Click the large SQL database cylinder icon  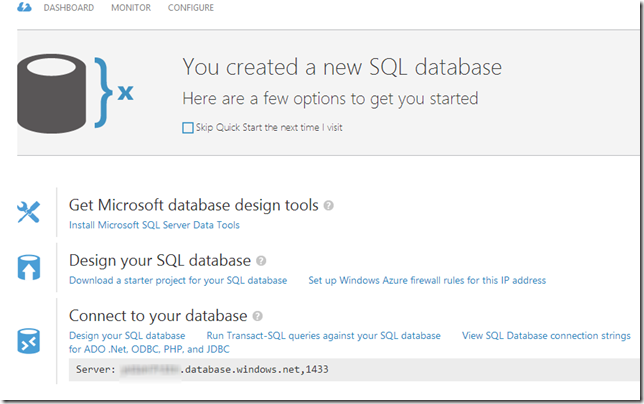point(52,94)
